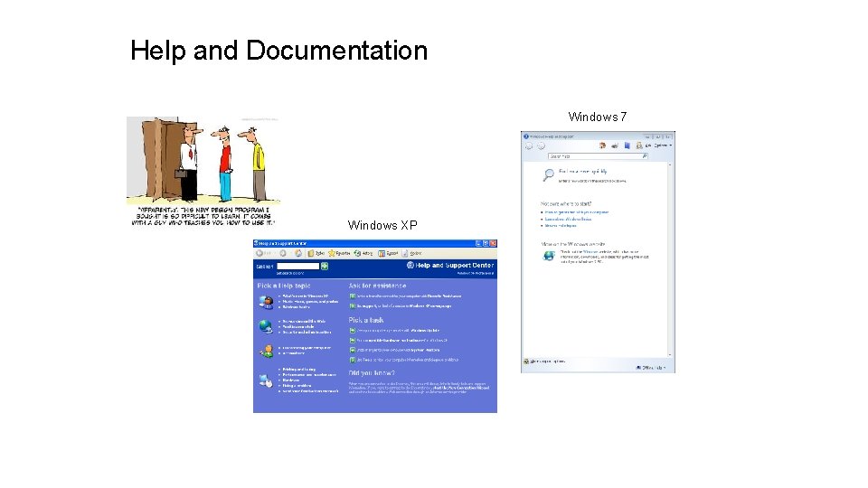Click Forward button in Windows 7 Help

pos(541,146)
